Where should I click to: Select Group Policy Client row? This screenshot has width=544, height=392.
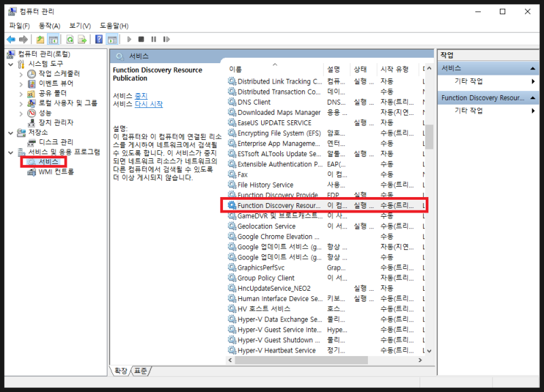coord(326,278)
